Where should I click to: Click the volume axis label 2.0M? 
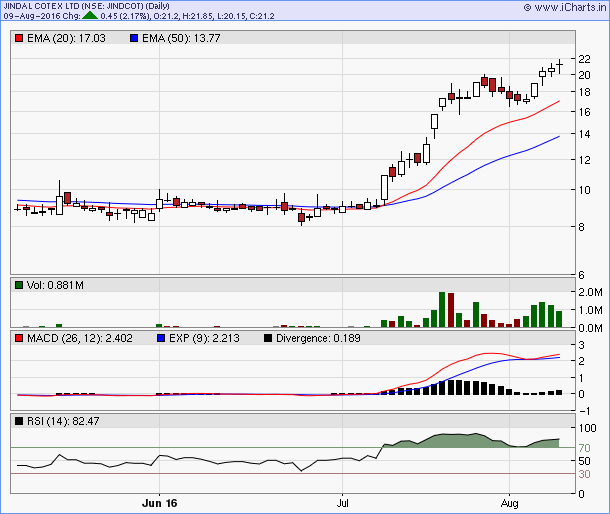click(x=590, y=292)
